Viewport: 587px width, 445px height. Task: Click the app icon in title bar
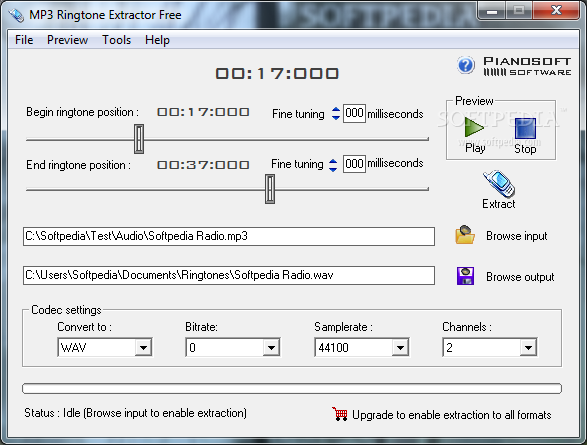16,14
